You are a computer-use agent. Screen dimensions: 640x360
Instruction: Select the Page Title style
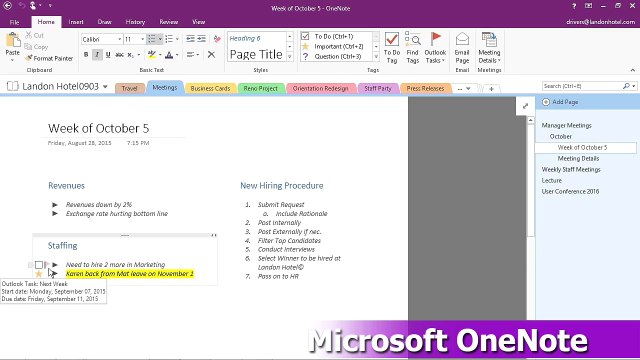[256, 54]
